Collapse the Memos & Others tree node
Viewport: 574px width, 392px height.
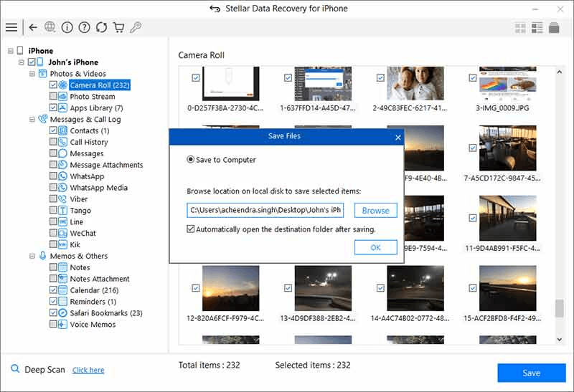tap(32, 256)
